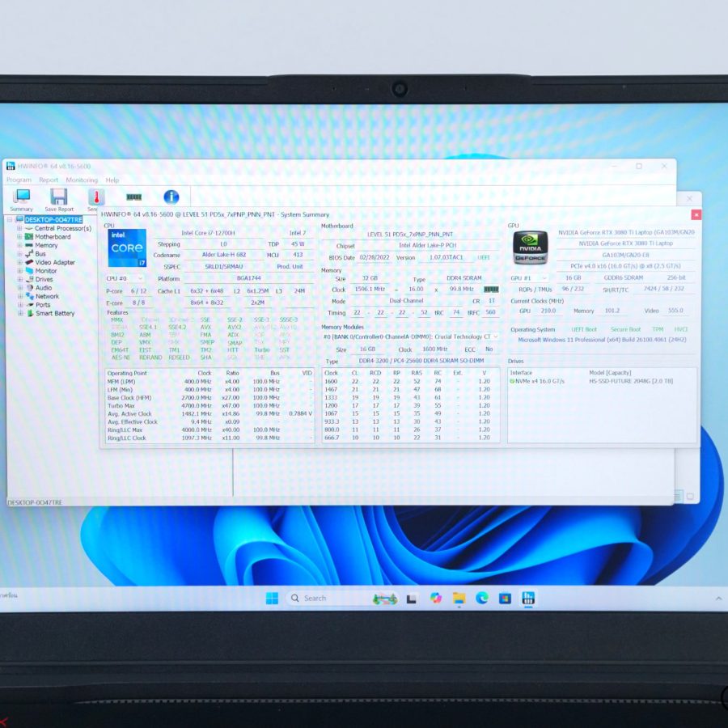
Task: Select the Video Adapter tree icon
Action: pos(29,262)
